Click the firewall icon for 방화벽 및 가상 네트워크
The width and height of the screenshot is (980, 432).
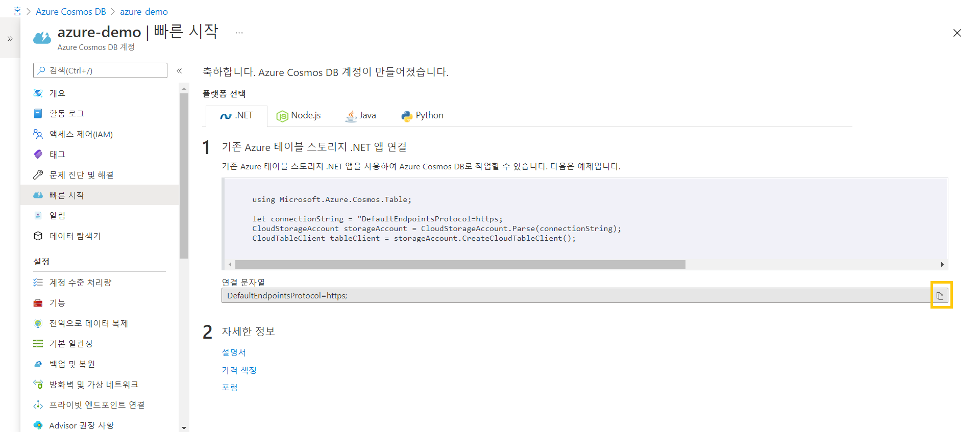click(38, 384)
